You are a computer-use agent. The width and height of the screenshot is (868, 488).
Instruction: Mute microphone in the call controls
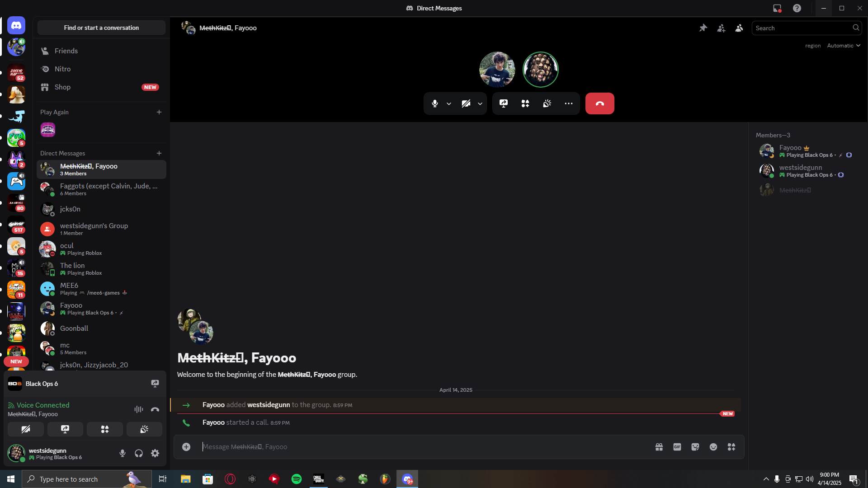click(x=434, y=103)
